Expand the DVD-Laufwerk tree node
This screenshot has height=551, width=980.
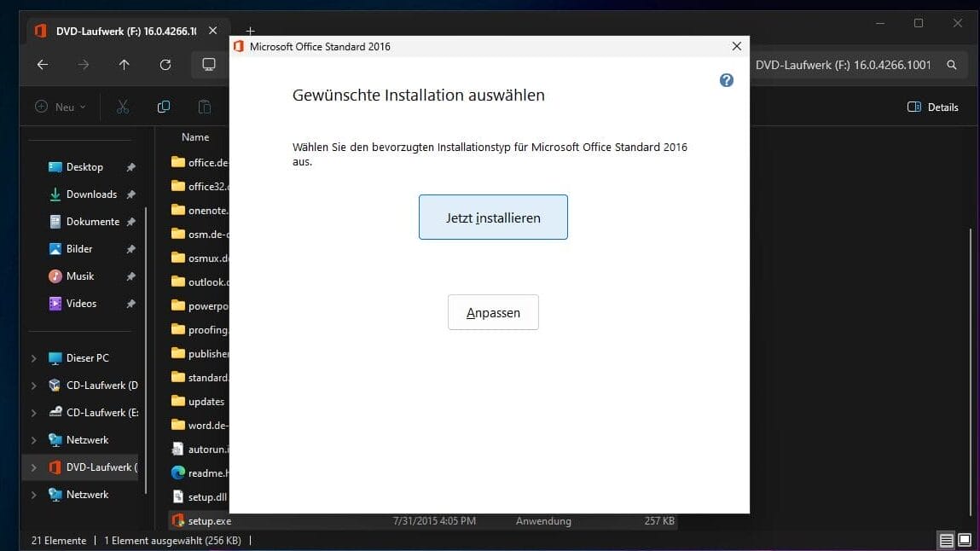34,467
